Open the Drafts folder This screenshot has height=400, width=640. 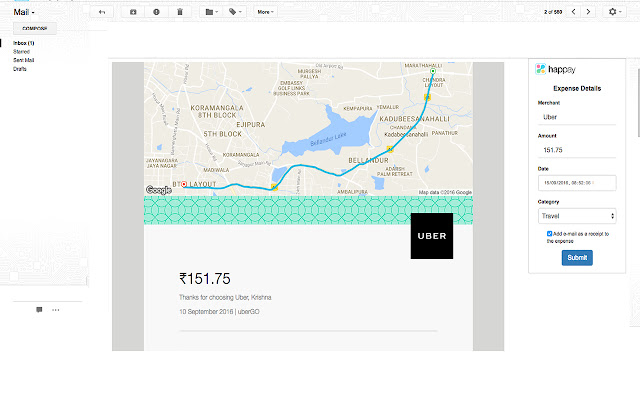tap(20, 69)
